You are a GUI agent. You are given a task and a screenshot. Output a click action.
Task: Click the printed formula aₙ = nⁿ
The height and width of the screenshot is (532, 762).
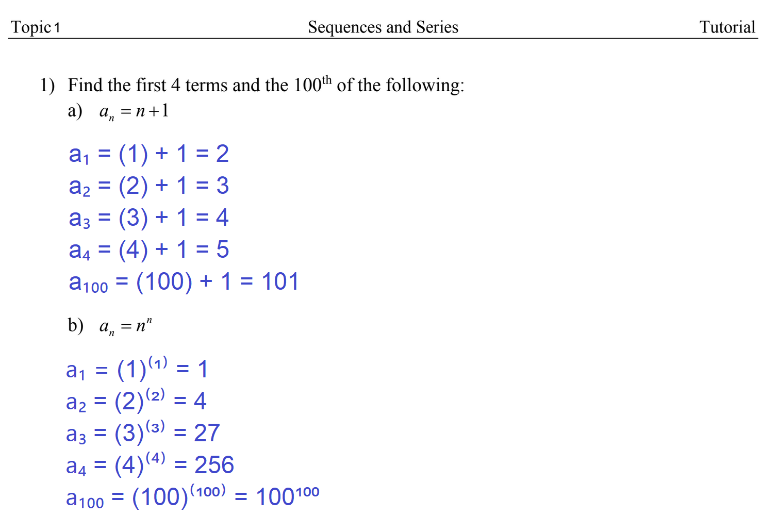126,326
